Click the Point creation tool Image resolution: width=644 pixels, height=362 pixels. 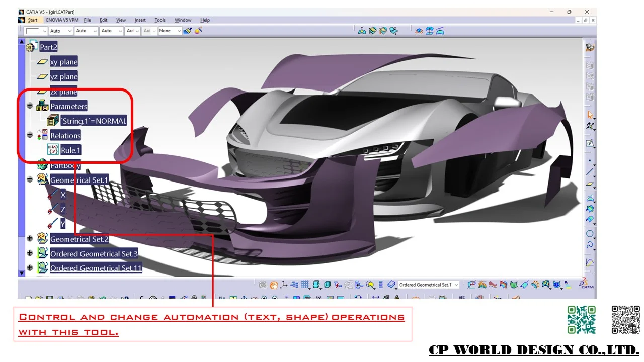(x=590, y=161)
